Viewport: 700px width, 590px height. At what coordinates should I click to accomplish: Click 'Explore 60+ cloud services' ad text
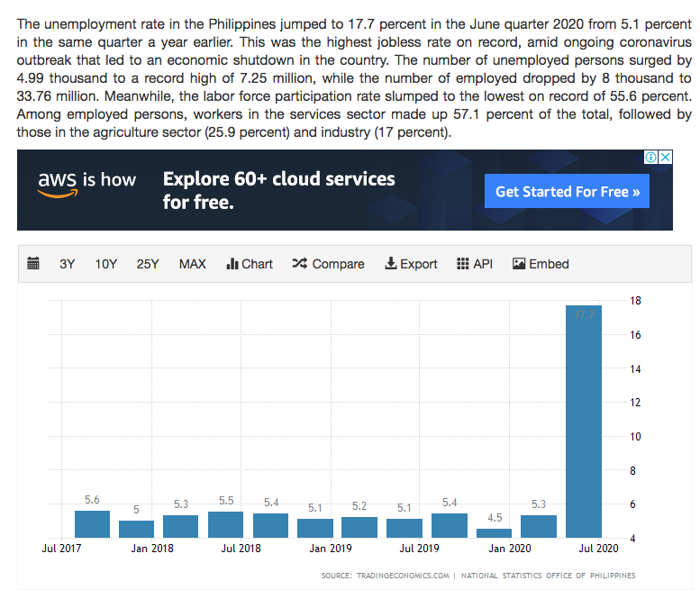click(279, 178)
